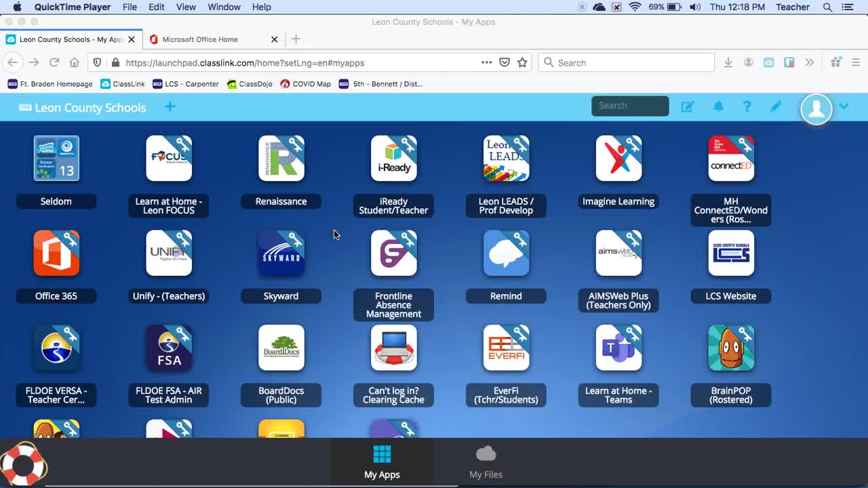868x488 pixels.
Task: Launch the Office 365 app icon
Action: [56, 253]
